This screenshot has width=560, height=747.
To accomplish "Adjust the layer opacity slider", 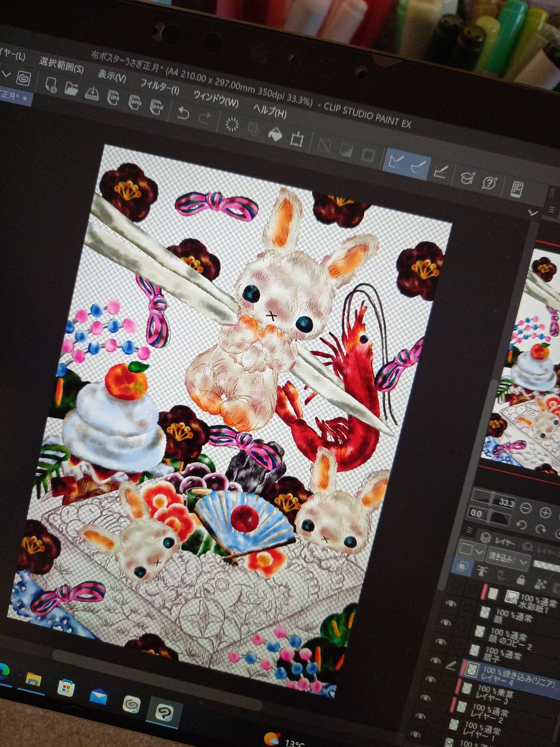I will pos(547,566).
